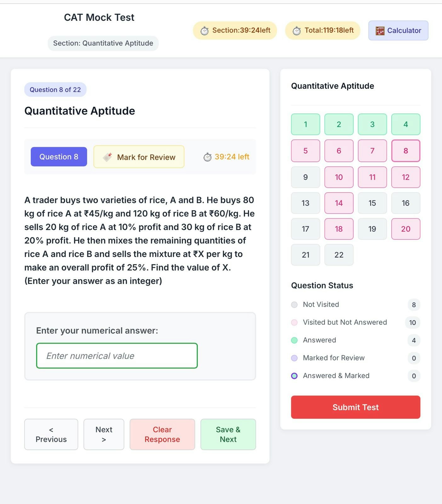This screenshot has height=504, width=442.
Task: Click the Section timer stopwatch icon
Action: coord(205,31)
